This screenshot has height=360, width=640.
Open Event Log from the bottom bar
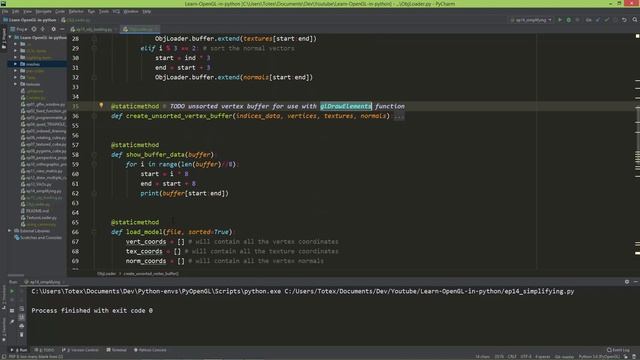coord(618,350)
